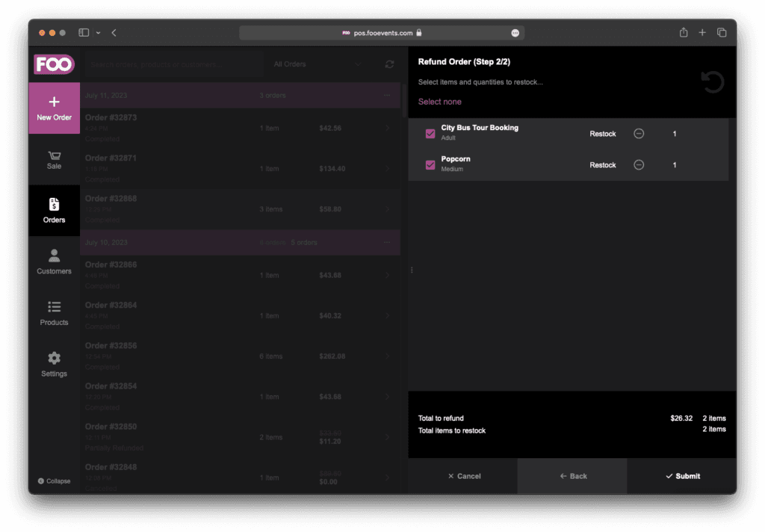The image size is (765, 532).
Task: Click the FOO logo icon
Action: tap(54, 64)
